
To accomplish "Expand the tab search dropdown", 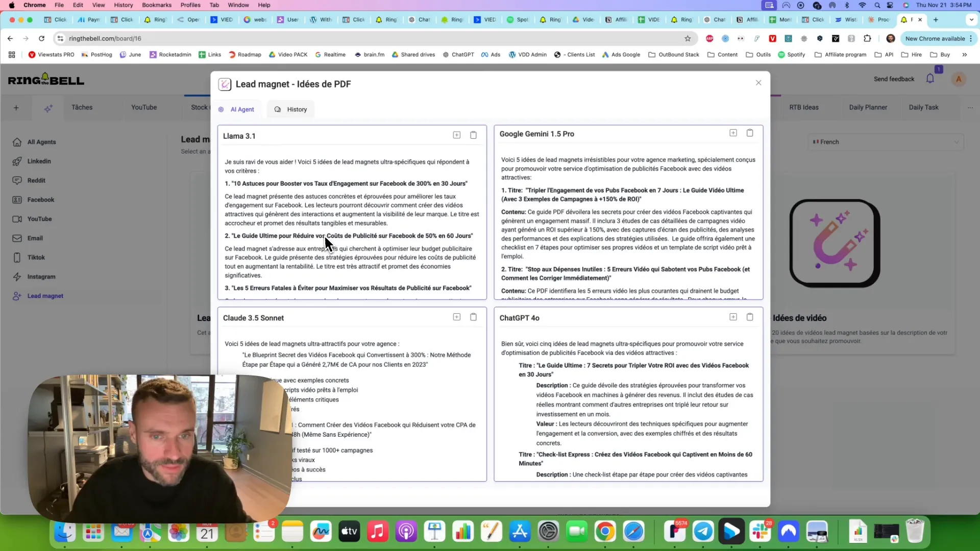I will click(971, 19).
